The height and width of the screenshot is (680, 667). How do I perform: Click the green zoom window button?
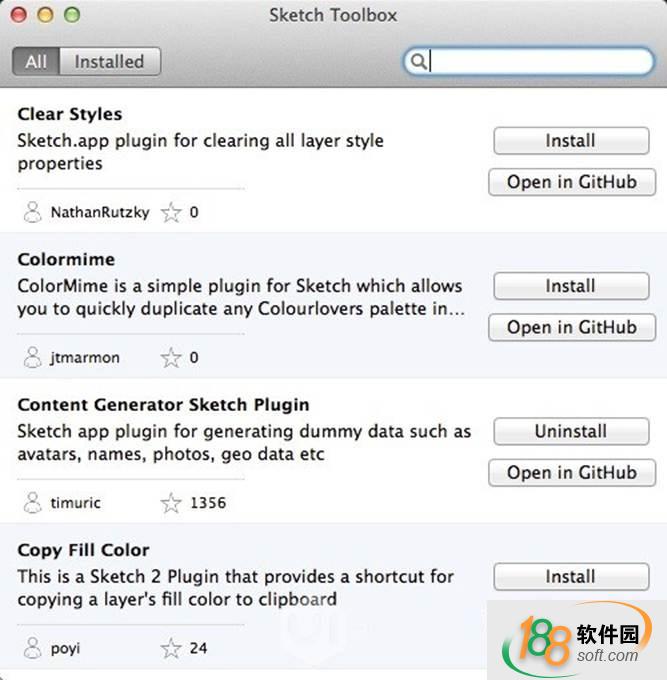point(71,15)
